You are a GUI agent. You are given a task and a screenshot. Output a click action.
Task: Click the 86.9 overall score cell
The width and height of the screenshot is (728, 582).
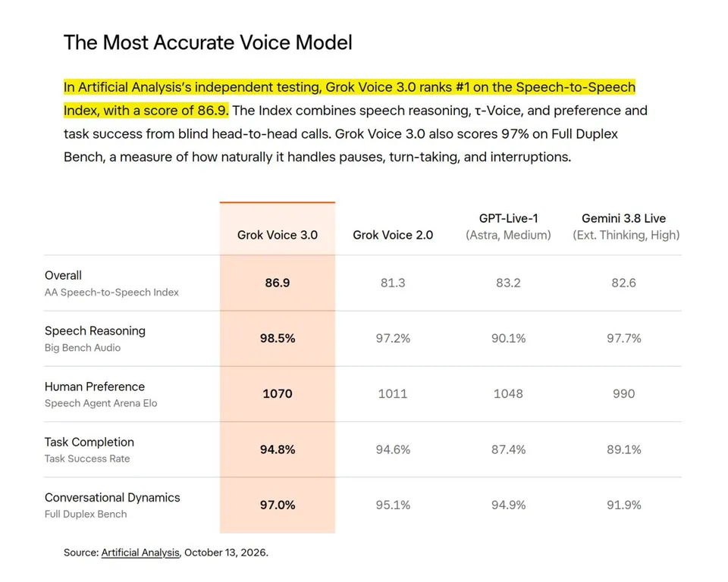pyautogui.click(x=278, y=283)
